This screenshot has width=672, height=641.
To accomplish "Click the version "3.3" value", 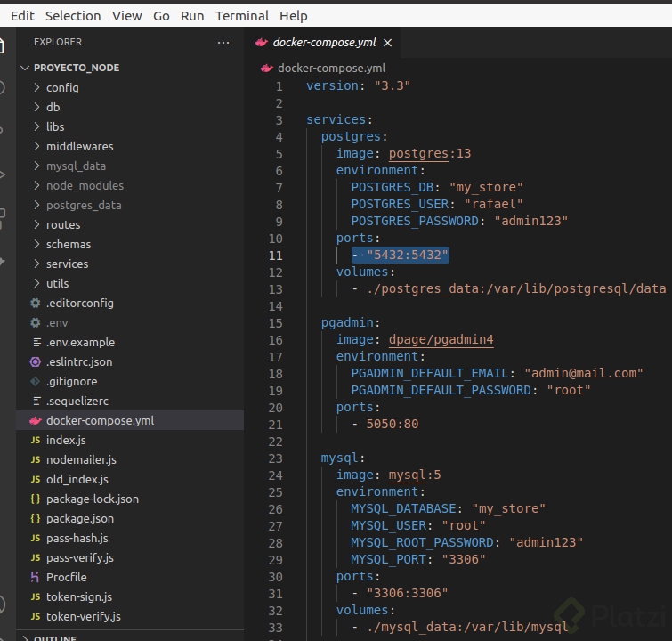I will point(393,85).
